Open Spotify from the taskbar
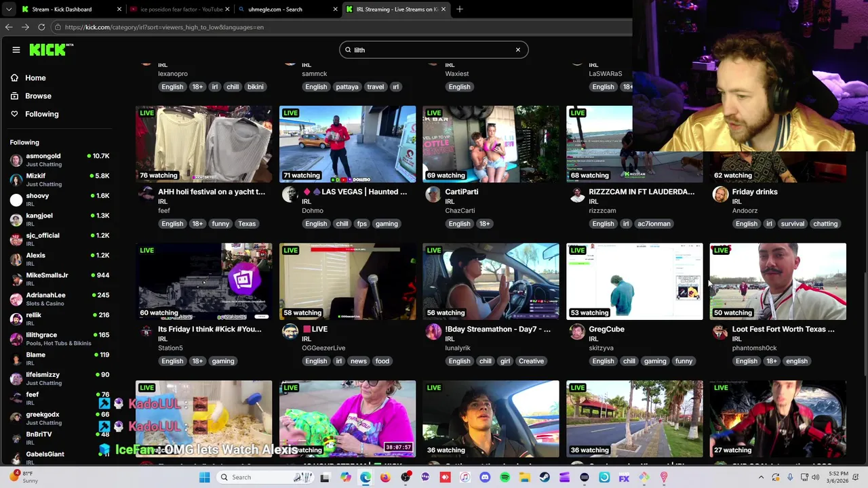This screenshot has height=488, width=868. click(505, 477)
